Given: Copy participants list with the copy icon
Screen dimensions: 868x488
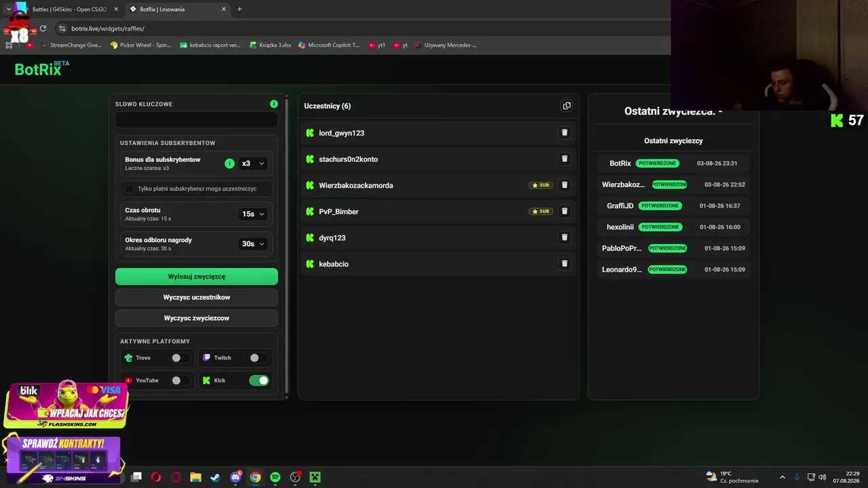Looking at the screenshot, I should coord(567,106).
